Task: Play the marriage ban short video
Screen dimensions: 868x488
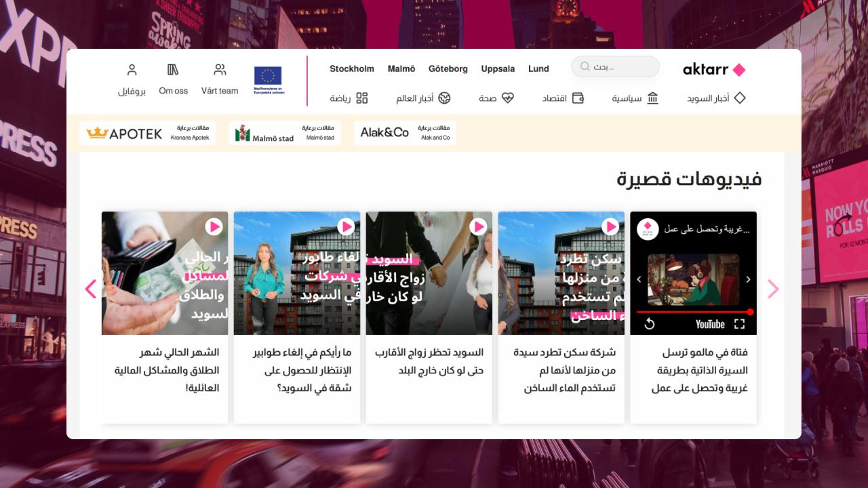Action: tap(478, 226)
